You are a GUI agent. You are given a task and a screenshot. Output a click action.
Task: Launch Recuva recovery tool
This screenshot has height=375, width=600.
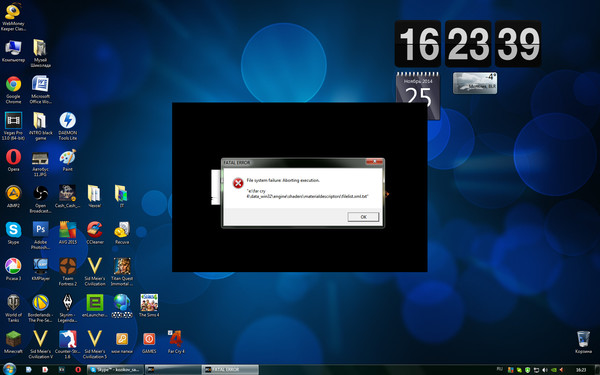[122, 233]
